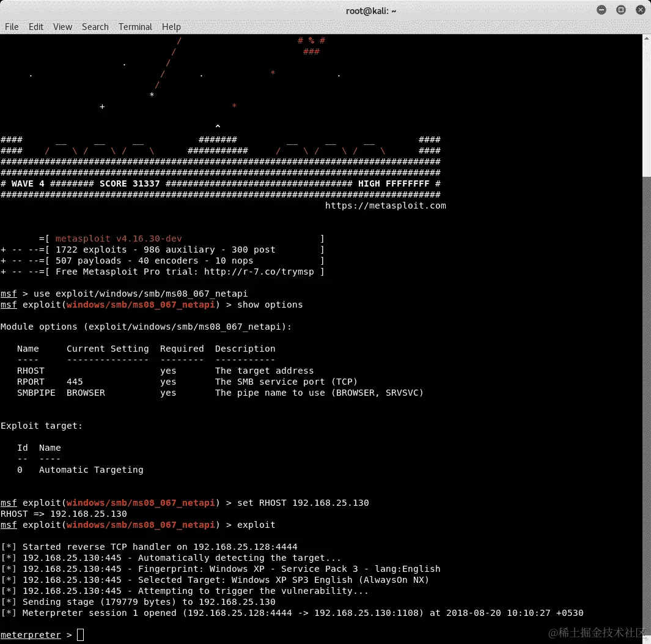651x644 pixels.
Task: Click the 'Selected Target: Windows XP SP3' line
Action: coord(215,580)
